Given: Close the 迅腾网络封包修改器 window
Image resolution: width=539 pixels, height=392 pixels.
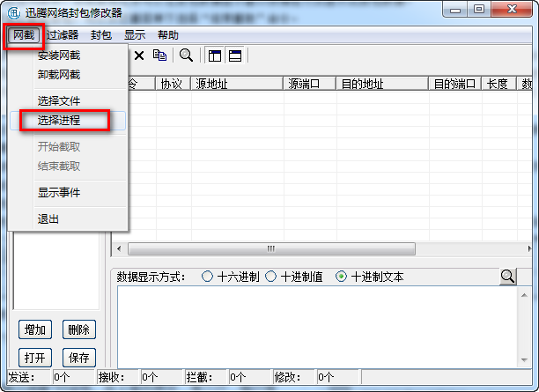Looking at the screenshot, I should pyautogui.click(x=512, y=10).
